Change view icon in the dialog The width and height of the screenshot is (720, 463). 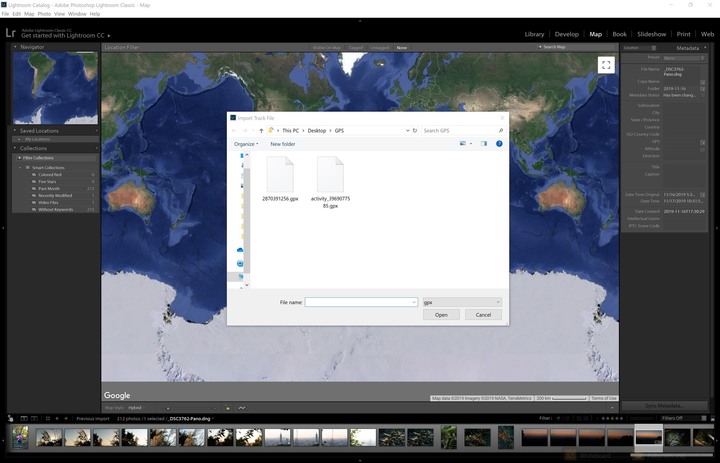[463, 144]
